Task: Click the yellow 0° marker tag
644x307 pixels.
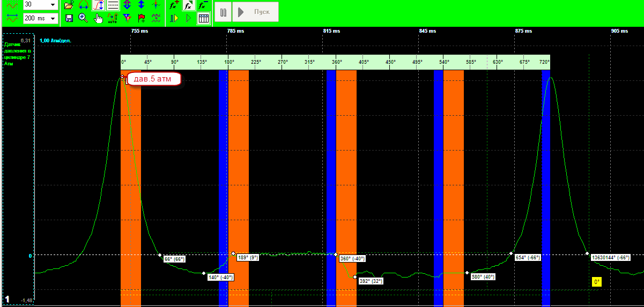Action: click(x=597, y=282)
